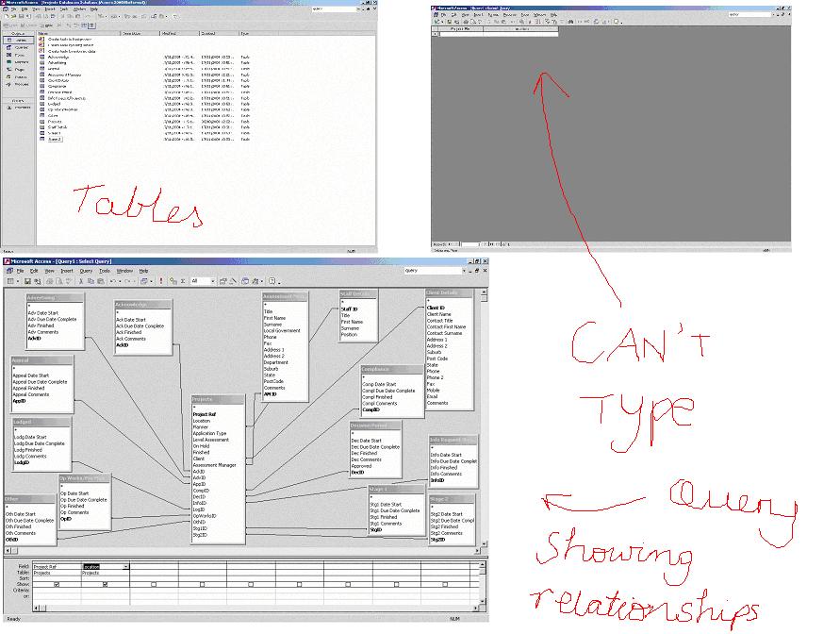Click the Project Ref field cell in grid
Screen dimensions: 840x634
point(57,566)
